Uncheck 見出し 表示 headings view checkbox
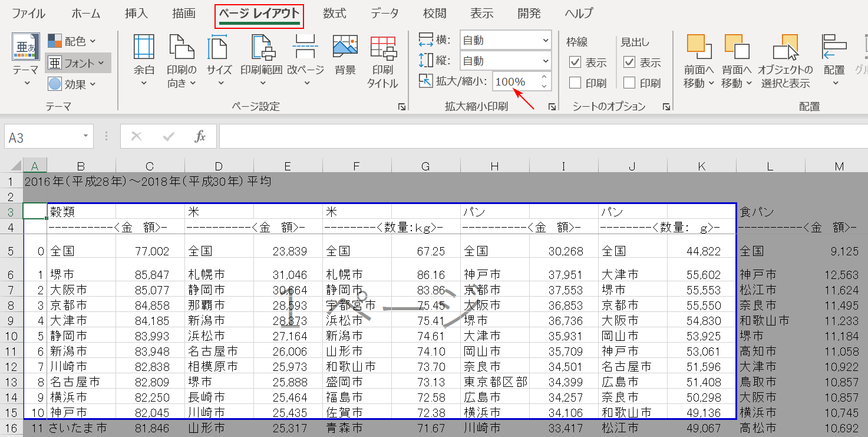The height and width of the screenshot is (437, 868). coord(629,62)
